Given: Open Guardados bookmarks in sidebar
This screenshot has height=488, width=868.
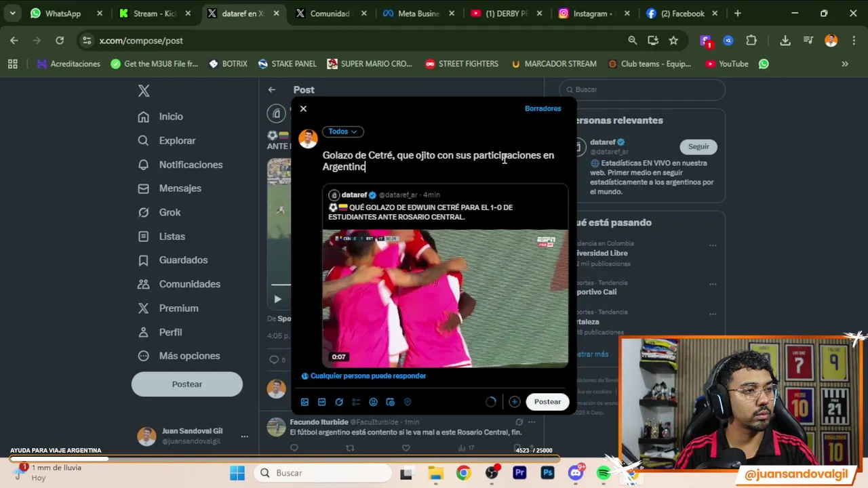Looking at the screenshot, I should 173,260.
